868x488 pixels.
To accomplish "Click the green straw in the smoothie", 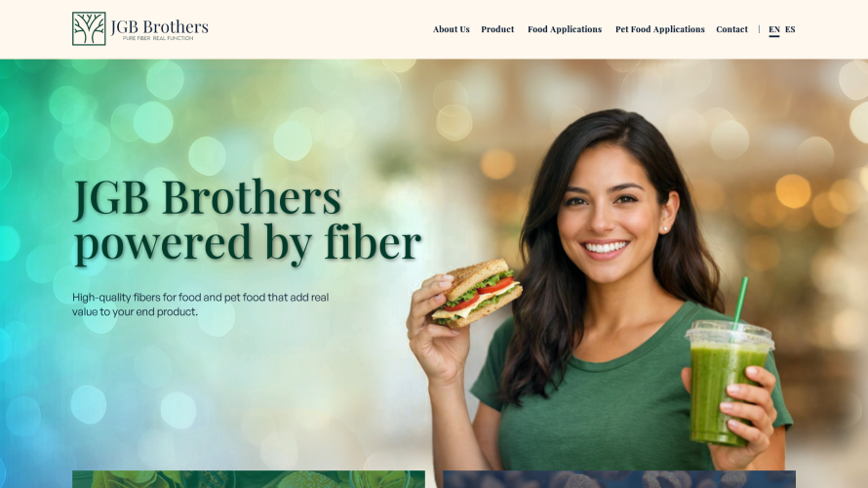I will (x=740, y=302).
